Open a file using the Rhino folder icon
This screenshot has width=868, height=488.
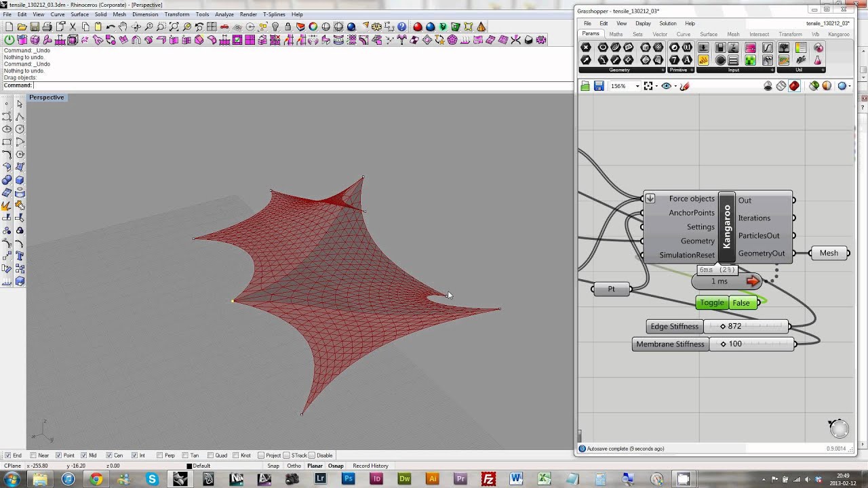tap(22, 27)
